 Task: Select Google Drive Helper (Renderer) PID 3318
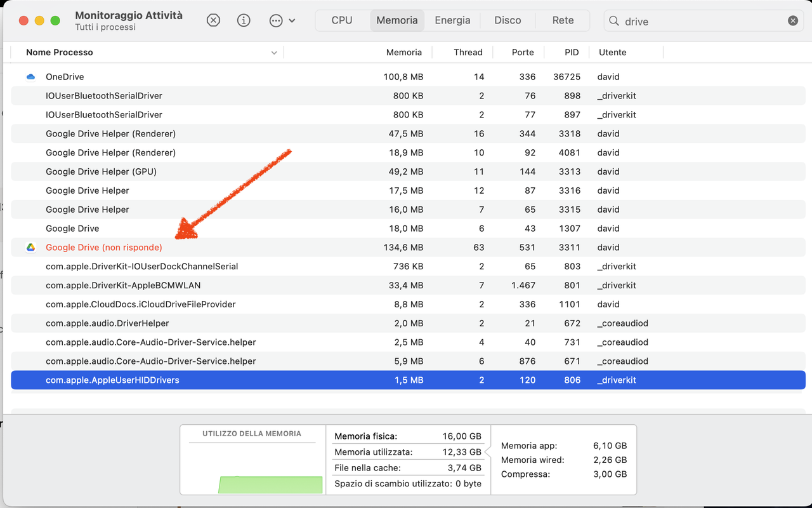point(408,134)
